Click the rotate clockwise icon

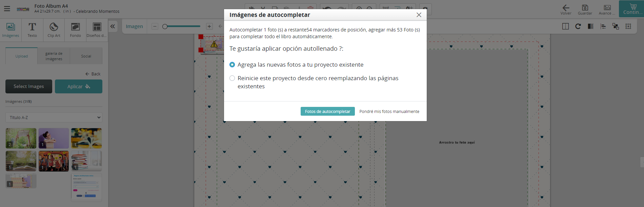tap(578, 26)
